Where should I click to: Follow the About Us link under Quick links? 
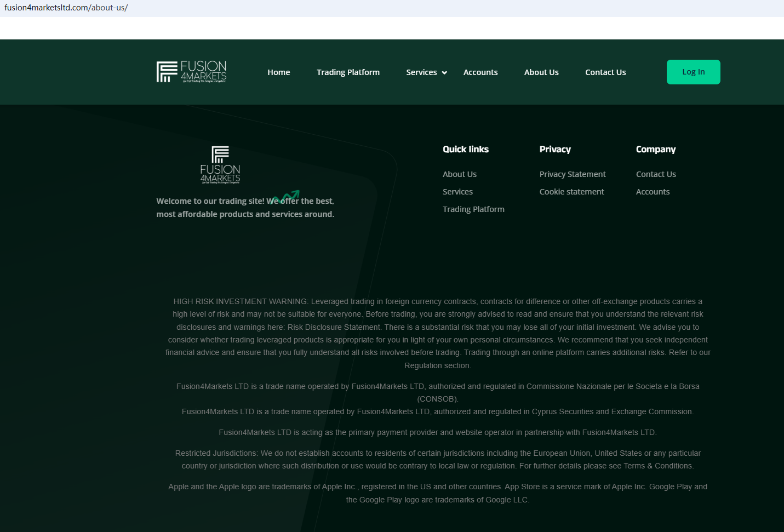click(x=460, y=174)
